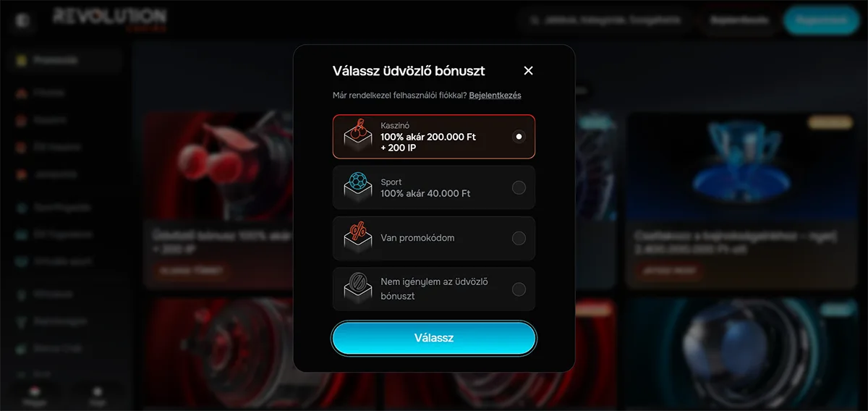The width and height of the screenshot is (868, 411).
Task: Click the coin no-bonus icon
Action: click(x=358, y=289)
